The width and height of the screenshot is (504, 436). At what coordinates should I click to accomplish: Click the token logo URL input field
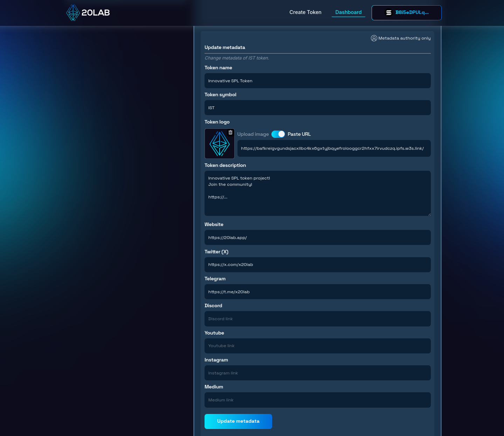click(x=334, y=148)
